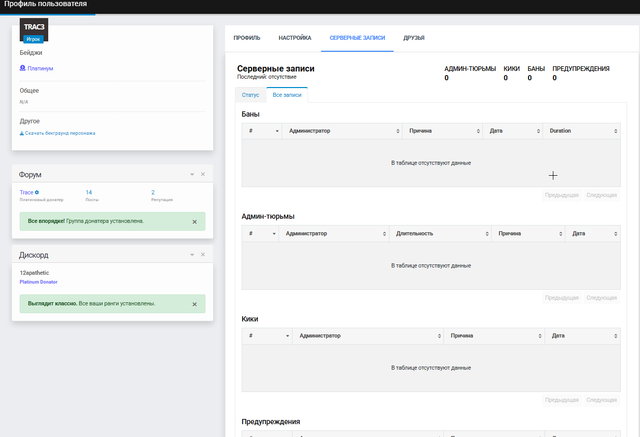Click the Серверные записи heading
The image size is (640, 437).
(x=276, y=69)
